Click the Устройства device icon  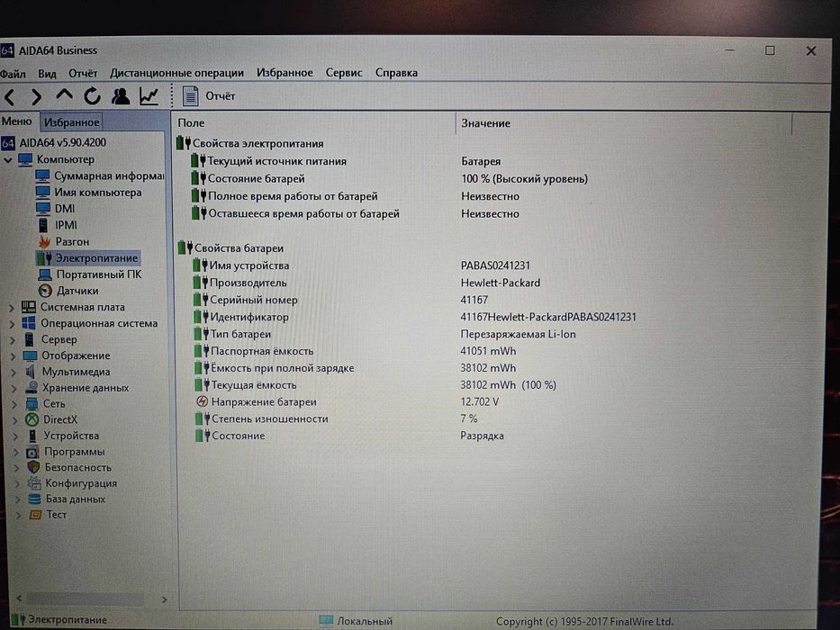coord(32,436)
